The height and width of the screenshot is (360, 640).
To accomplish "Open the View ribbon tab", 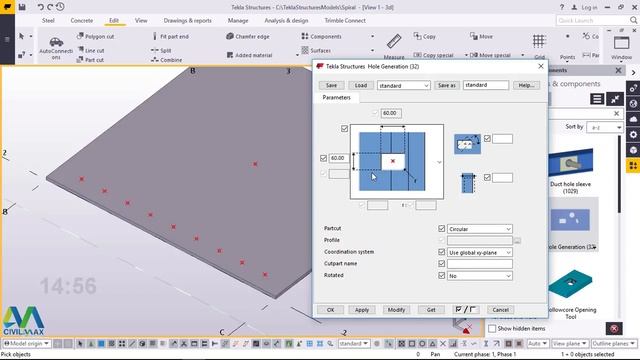I will coord(141,20).
